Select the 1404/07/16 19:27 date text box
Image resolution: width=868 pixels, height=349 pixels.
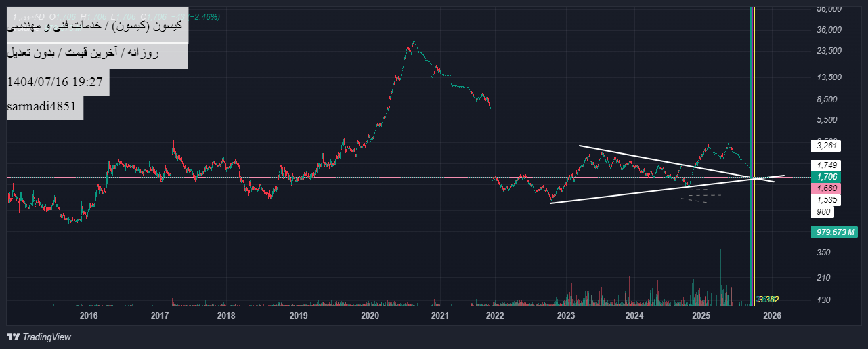[57, 82]
